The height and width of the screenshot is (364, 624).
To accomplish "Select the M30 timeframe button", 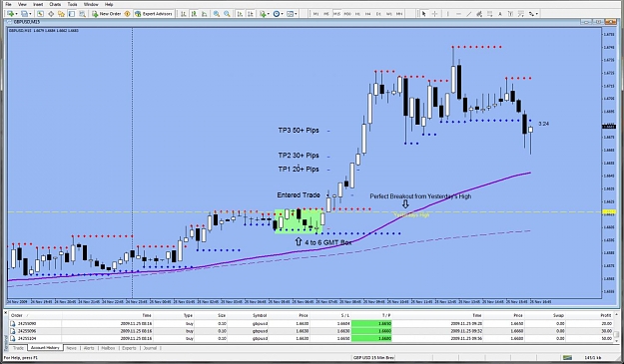I will [347, 14].
